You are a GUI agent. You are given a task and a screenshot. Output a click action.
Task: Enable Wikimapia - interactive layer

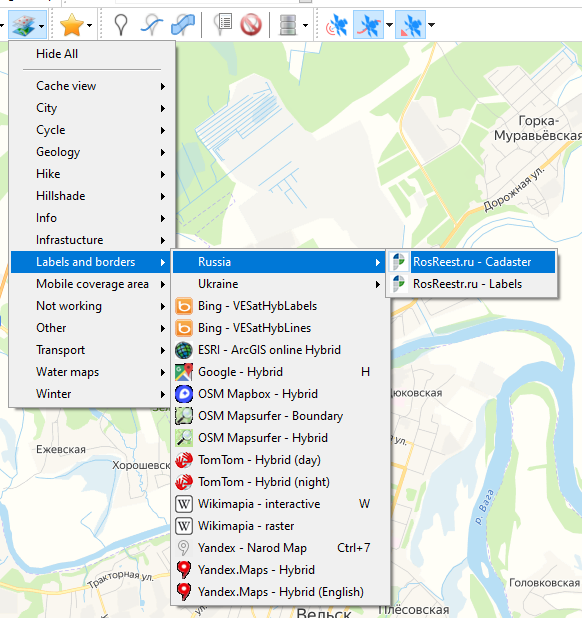279,504
